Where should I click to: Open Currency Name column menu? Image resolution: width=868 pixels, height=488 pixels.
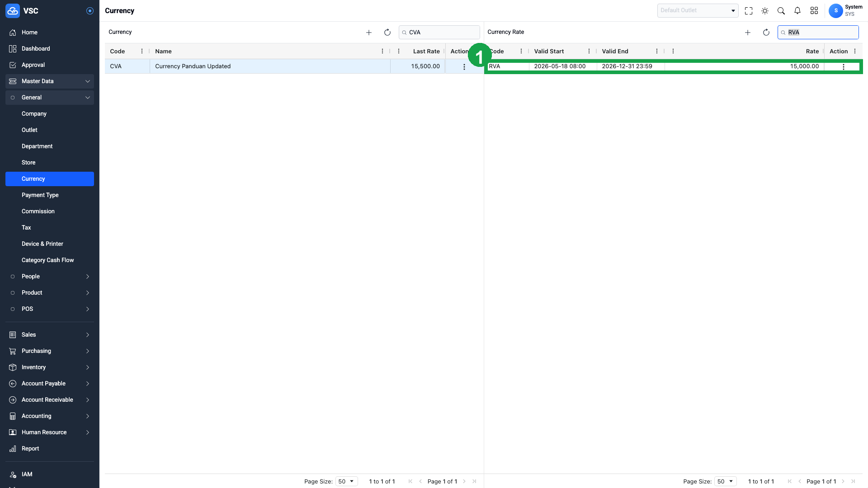382,52
